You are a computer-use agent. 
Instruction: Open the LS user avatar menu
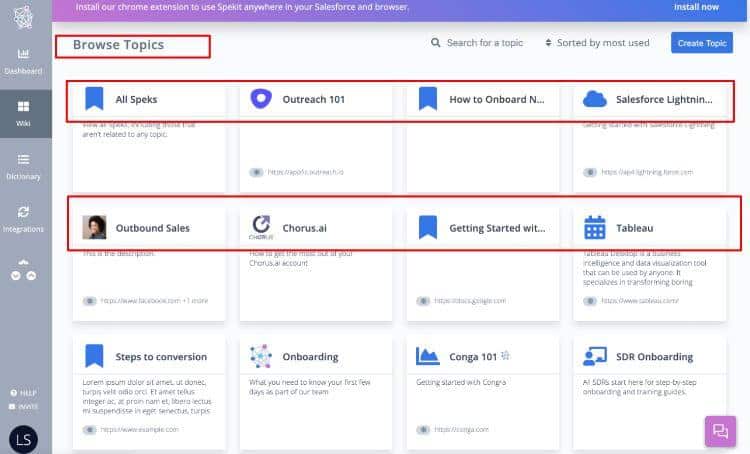tap(23, 439)
